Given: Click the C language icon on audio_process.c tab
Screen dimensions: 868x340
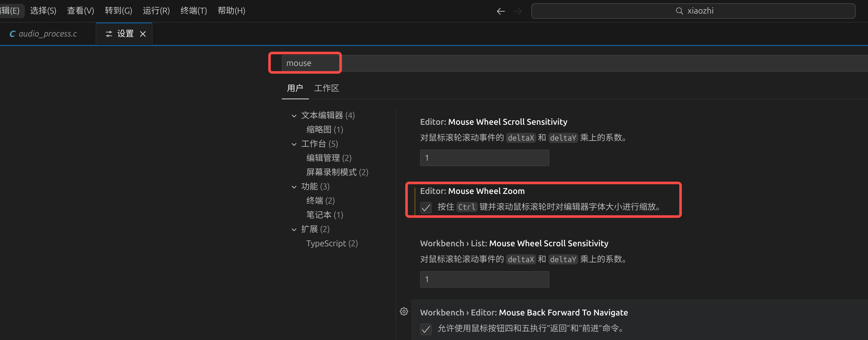Looking at the screenshot, I should tap(12, 33).
